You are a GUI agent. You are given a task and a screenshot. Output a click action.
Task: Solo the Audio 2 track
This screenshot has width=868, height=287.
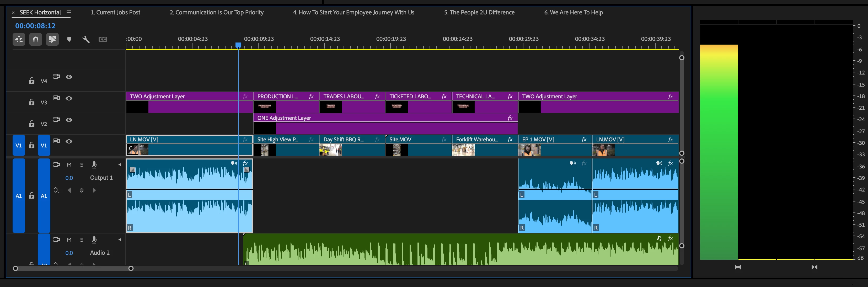pyautogui.click(x=82, y=240)
